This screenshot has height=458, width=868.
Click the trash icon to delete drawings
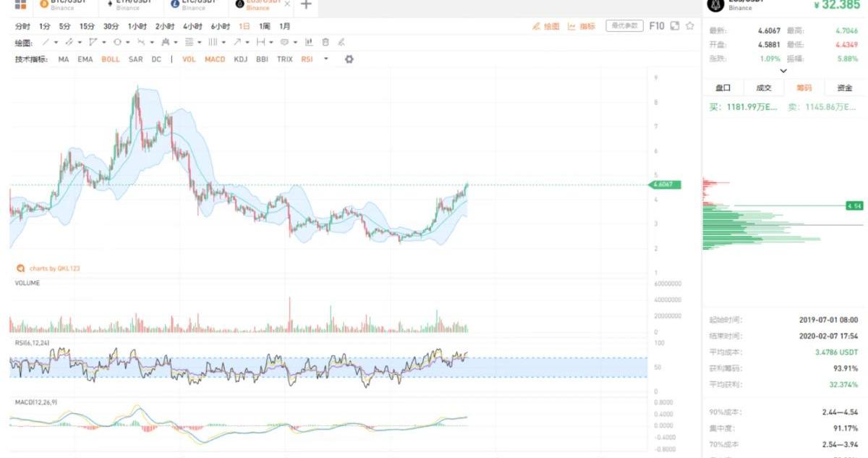325,43
